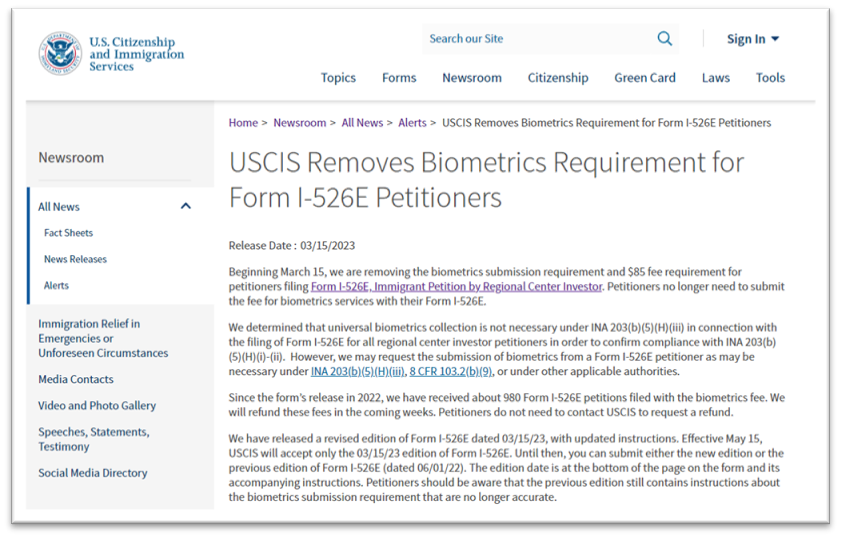The height and width of the screenshot is (538, 841).
Task: Open the Newsroom top menu item
Action: point(472,78)
